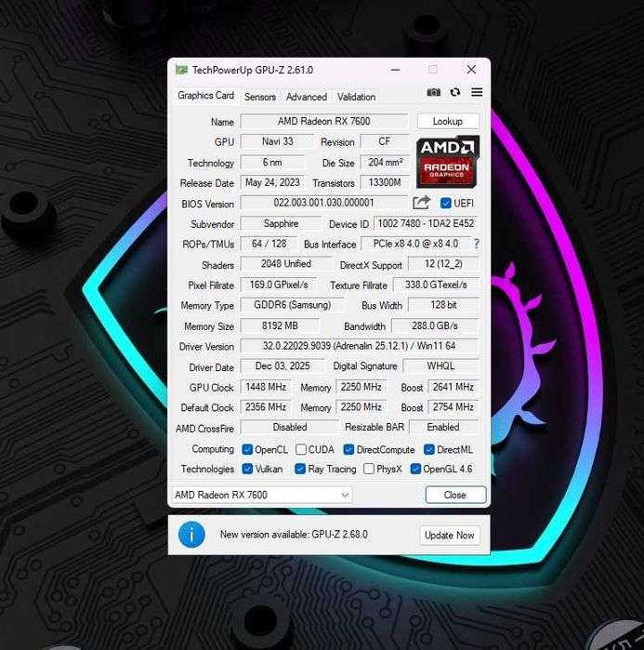Click the Shaders value 2048 Unified
Image resolution: width=644 pixels, height=650 pixels.
pos(286,264)
